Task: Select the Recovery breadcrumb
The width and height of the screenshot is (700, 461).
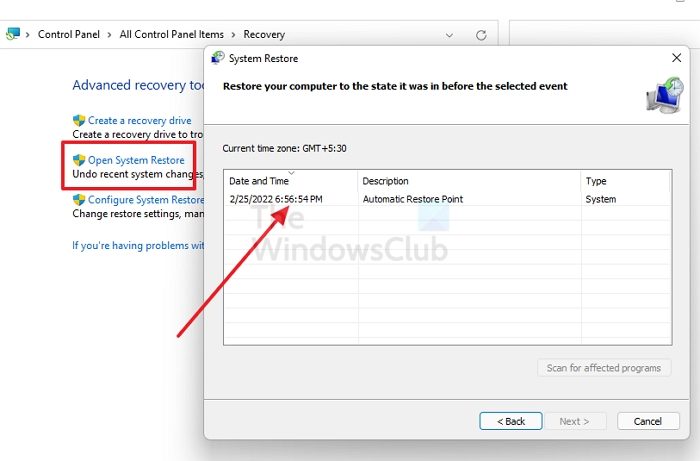Action: [x=264, y=34]
